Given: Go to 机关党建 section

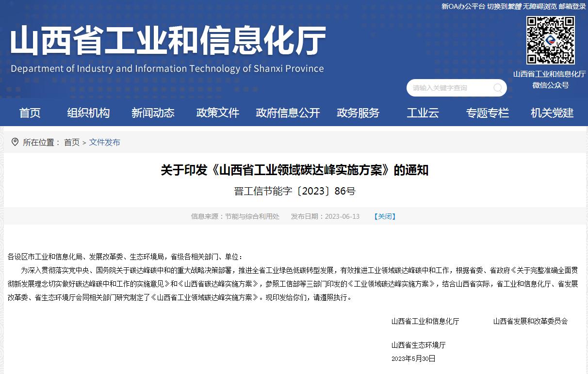Looking at the screenshot, I should tap(552, 113).
